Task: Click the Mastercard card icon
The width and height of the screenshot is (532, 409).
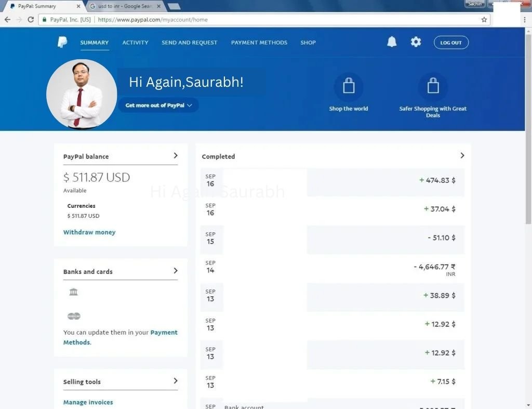Action: 74,316
